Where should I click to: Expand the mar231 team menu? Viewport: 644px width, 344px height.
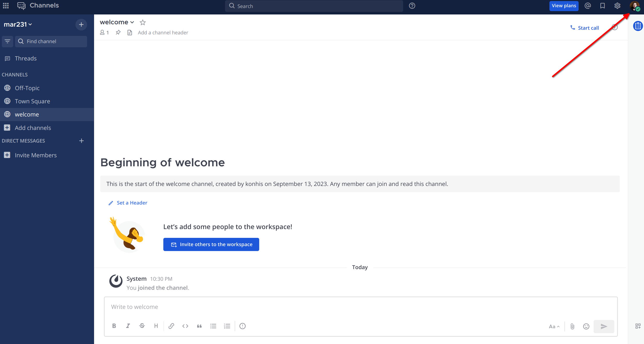pos(18,24)
